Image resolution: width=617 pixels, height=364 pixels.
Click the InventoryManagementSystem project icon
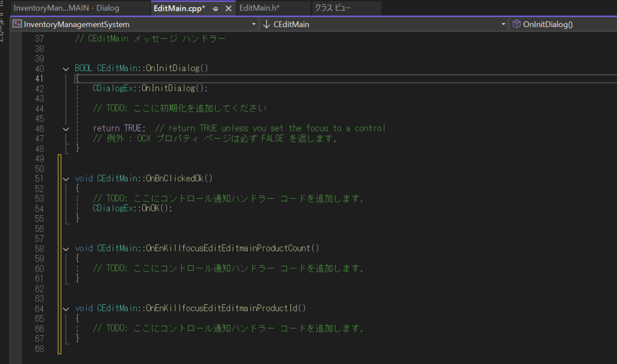point(17,25)
